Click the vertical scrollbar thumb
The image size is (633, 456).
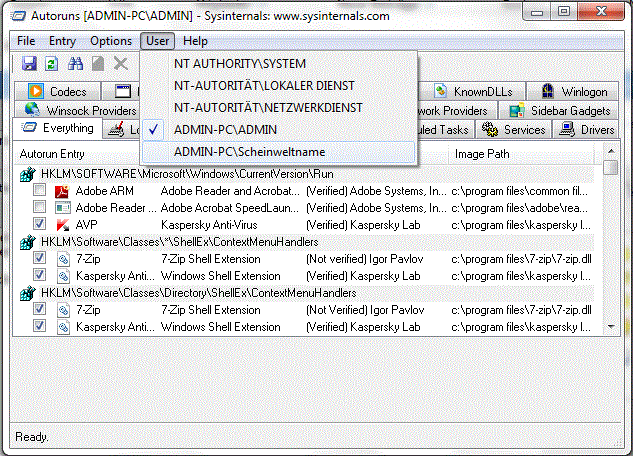pyautogui.click(x=611, y=167)
